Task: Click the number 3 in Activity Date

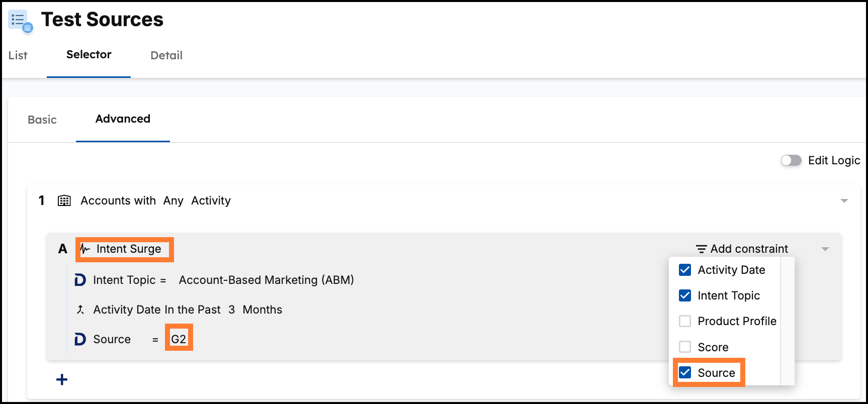Action: point(232,310)
